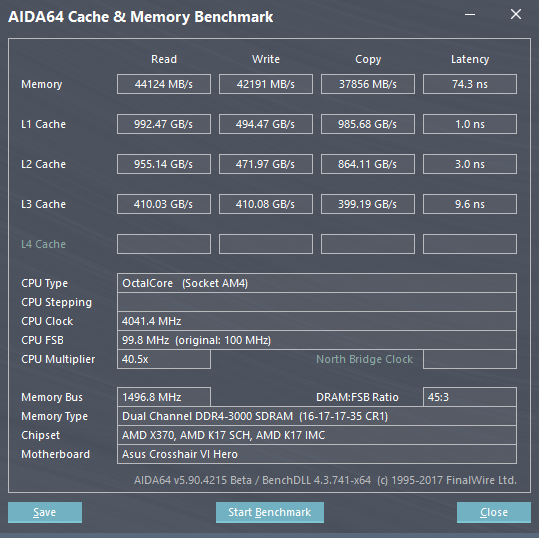This screenshot has width=539, height=538.
Task: Click the Save button
Action: 45,512
